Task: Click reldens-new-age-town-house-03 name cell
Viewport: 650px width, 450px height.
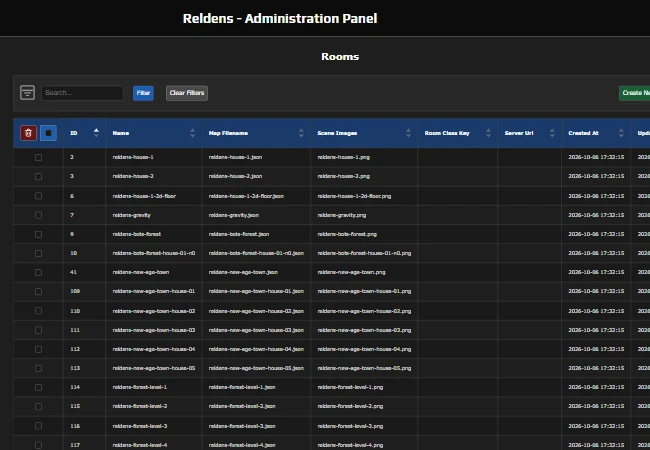Action: click(x=154, y=330)
